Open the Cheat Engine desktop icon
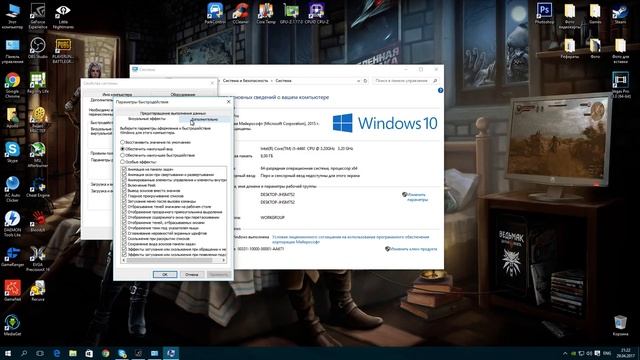Viewport: 640px width, 360px height. pos(38,187)
